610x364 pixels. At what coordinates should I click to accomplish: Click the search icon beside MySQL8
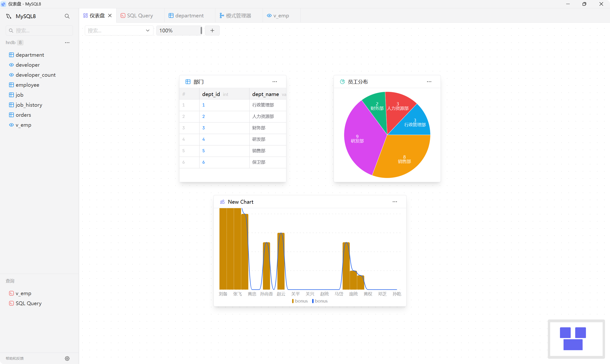(67, 16)
